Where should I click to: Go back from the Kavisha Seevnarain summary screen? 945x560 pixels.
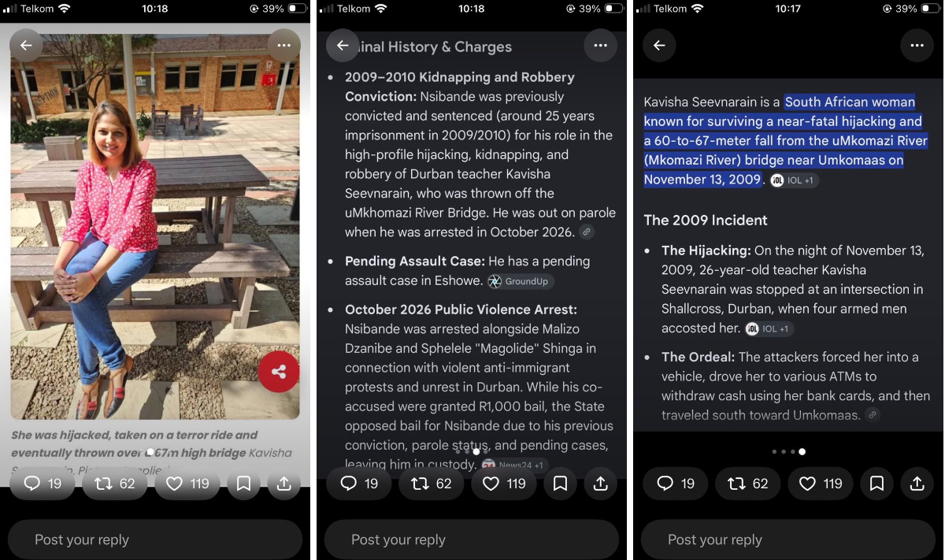659,46
